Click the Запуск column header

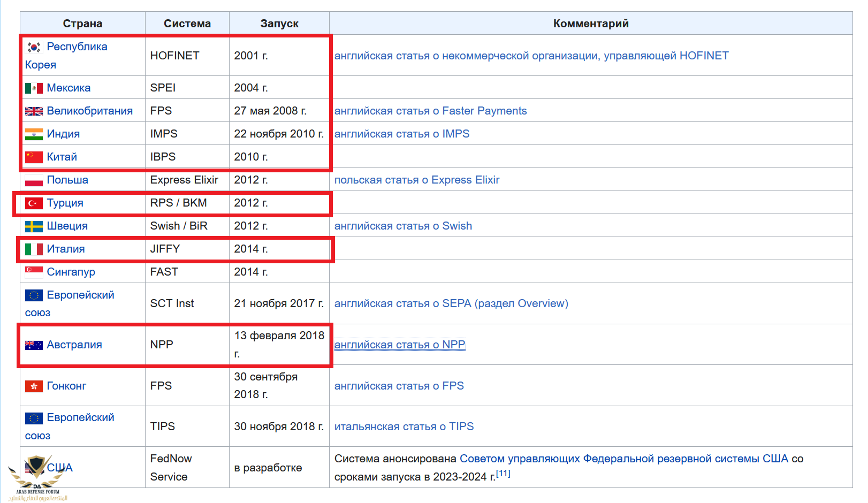pos(279,24)
